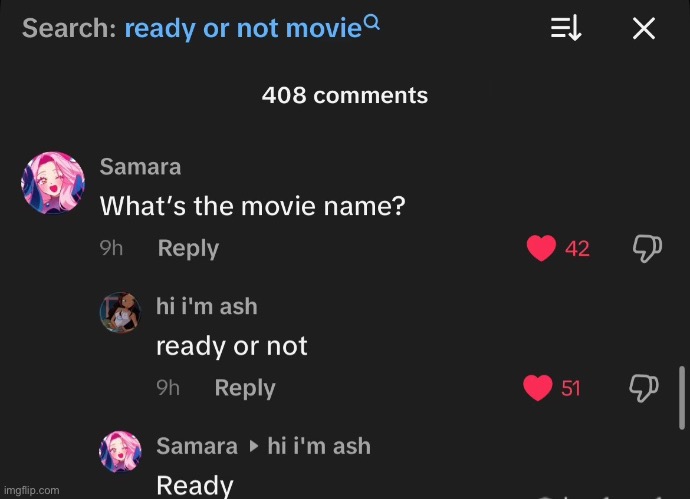Tap the 51 likes count

(571, 389)
